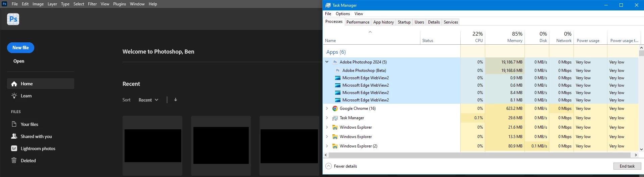Click Windows Explorer (2) folder icon
The height and width of the screenshot is (177, 644).
coord(335,146)
